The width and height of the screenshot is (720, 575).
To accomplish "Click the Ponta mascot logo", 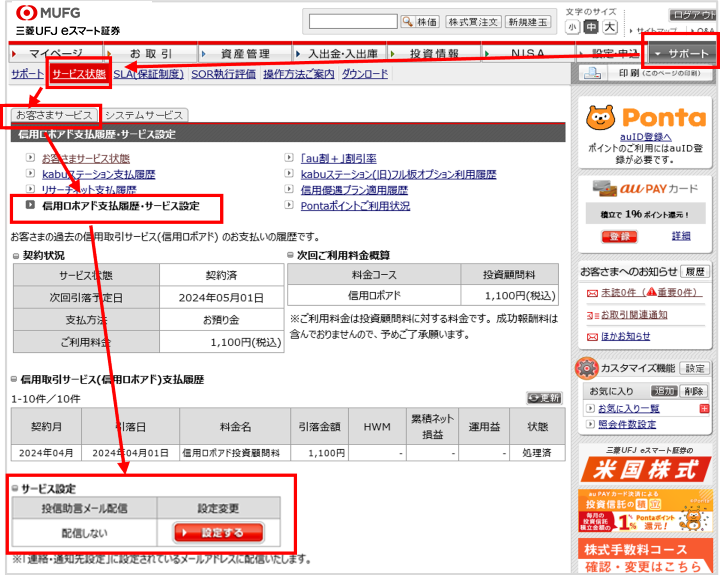I will click(x=600, y=118).
